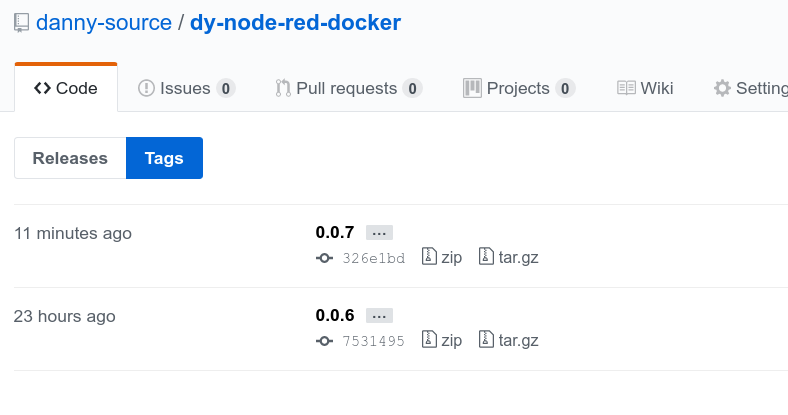Viewport: 788px width, 415px height.
Task: Open the Wiki tab
Action: (645, 88)
